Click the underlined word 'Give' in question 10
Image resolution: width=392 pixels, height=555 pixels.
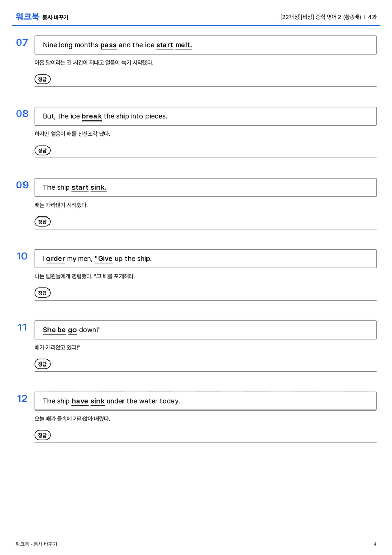[x=104, y=259]
